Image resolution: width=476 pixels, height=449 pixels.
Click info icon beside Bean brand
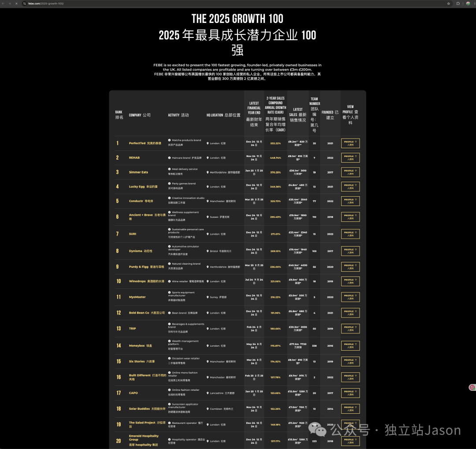pyautogui.click(x=169, y=313)
